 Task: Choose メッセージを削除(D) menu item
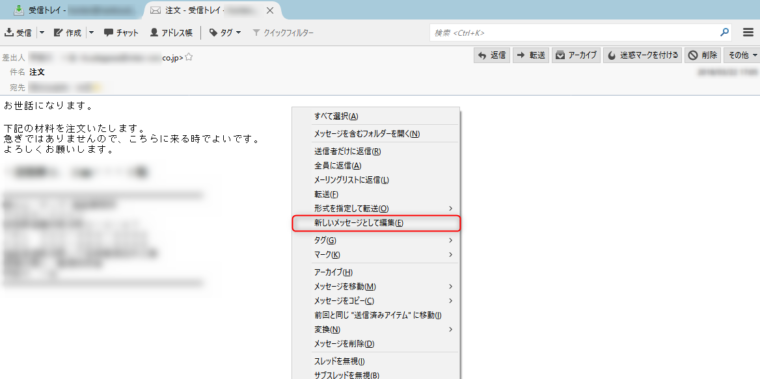coord(376,344)
